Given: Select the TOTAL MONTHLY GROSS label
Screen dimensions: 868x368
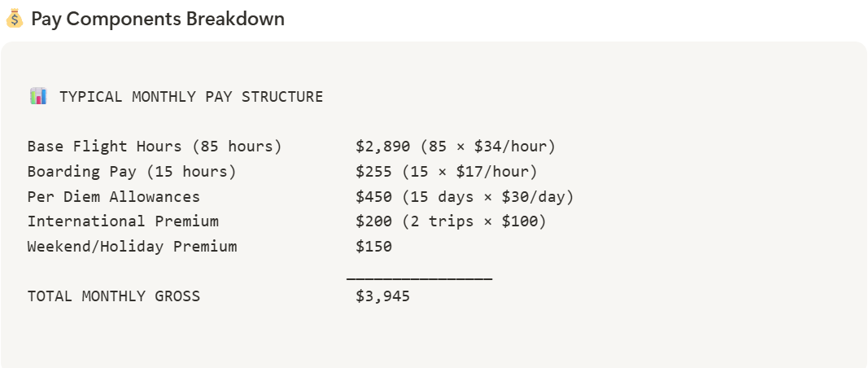Looking at the screenshot, I should pos(113,296).
